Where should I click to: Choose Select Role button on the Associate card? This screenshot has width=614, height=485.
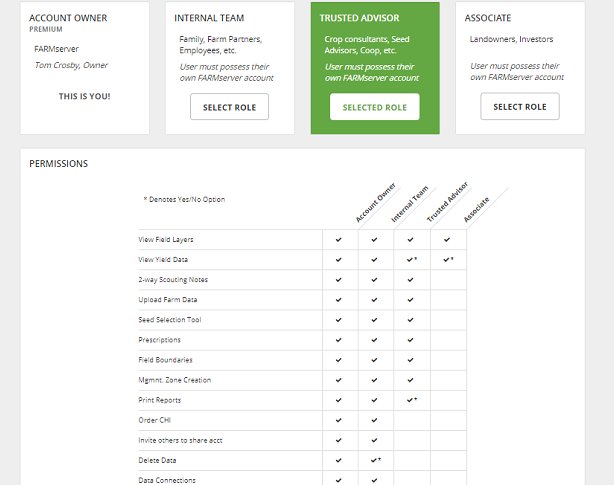[520, 106]
